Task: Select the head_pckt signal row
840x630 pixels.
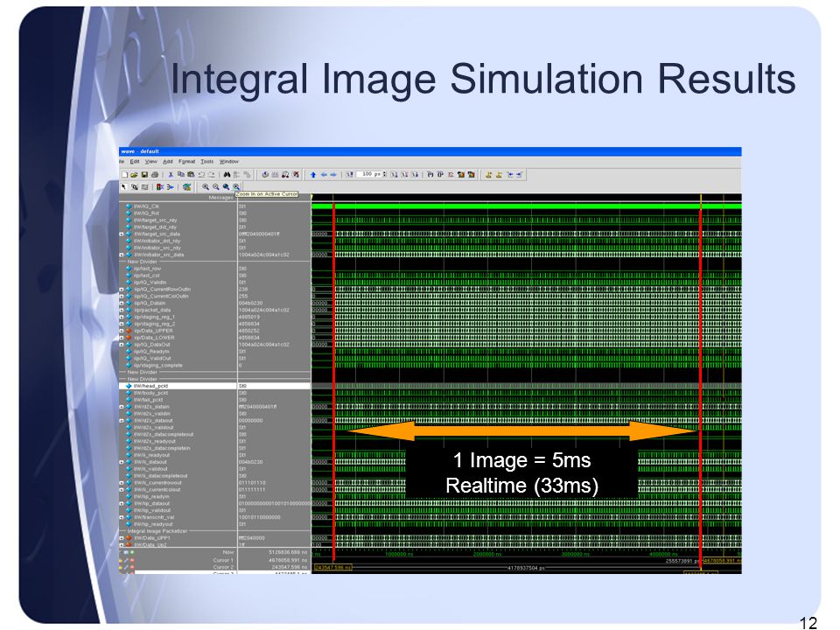Action: coord(215,386)
